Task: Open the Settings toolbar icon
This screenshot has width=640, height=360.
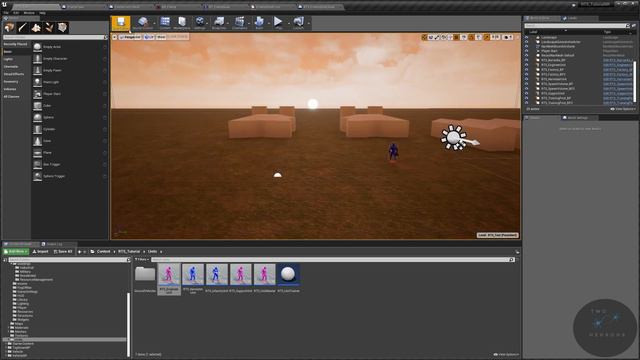Action: pyautogui.click(x=200, y=23)
